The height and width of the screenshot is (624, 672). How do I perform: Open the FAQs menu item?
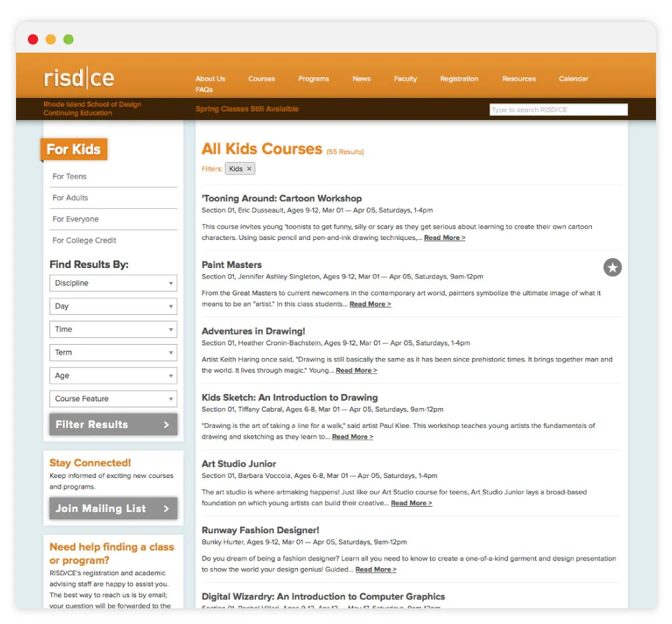click(204, 89)
